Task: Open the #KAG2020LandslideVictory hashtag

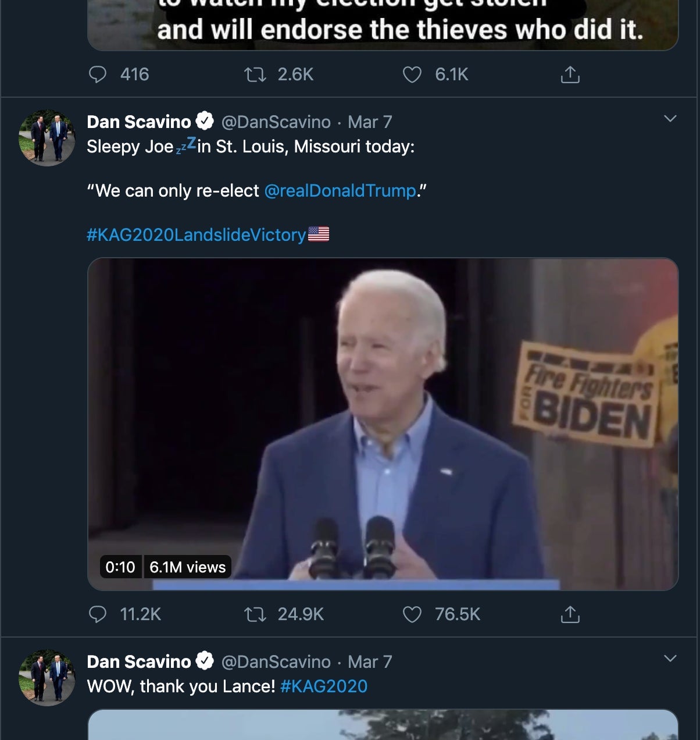Action: click(197, 234)
